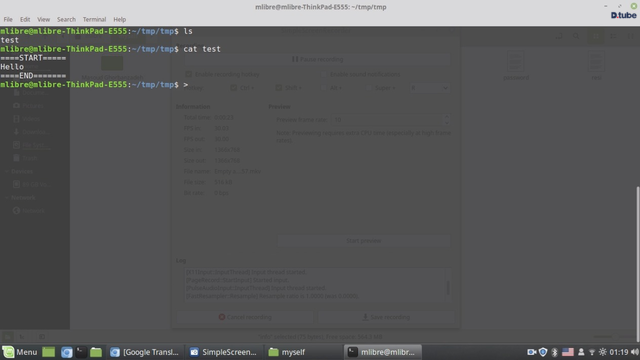
Task: Minimize the terminal window
Action: [606, 6]
